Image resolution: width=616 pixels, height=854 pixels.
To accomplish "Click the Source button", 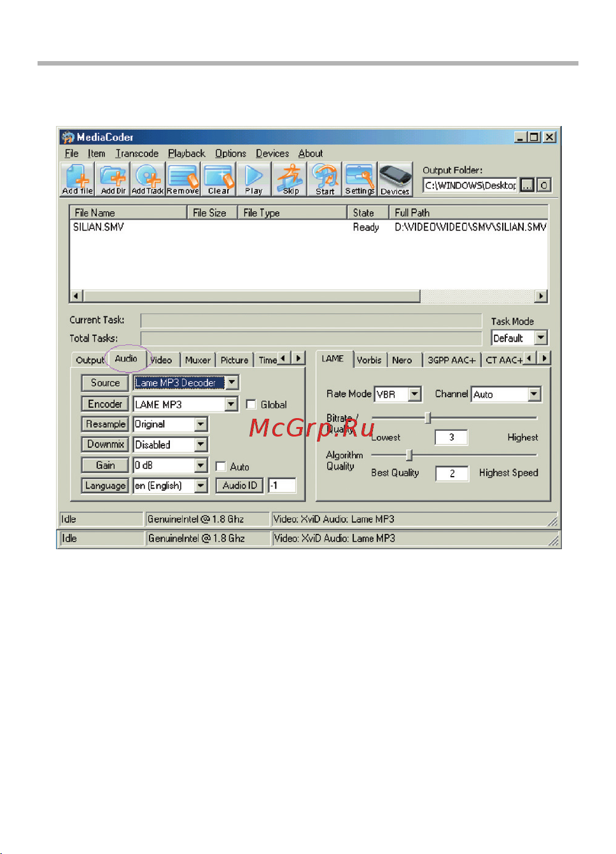I will coord(105,383).
